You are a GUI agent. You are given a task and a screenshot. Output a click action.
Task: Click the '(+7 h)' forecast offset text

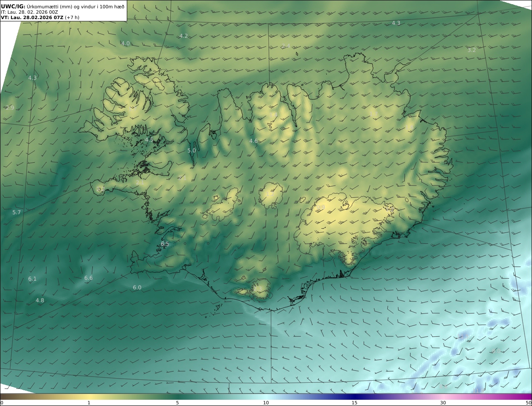pyautogui.click(x=72, y=18)
